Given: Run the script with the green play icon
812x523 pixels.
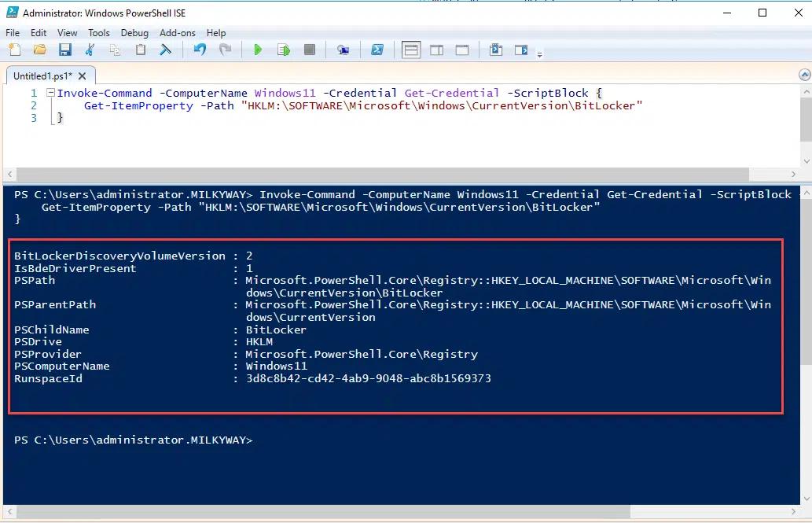Looking at the screenshot, I should coord(258,50).
